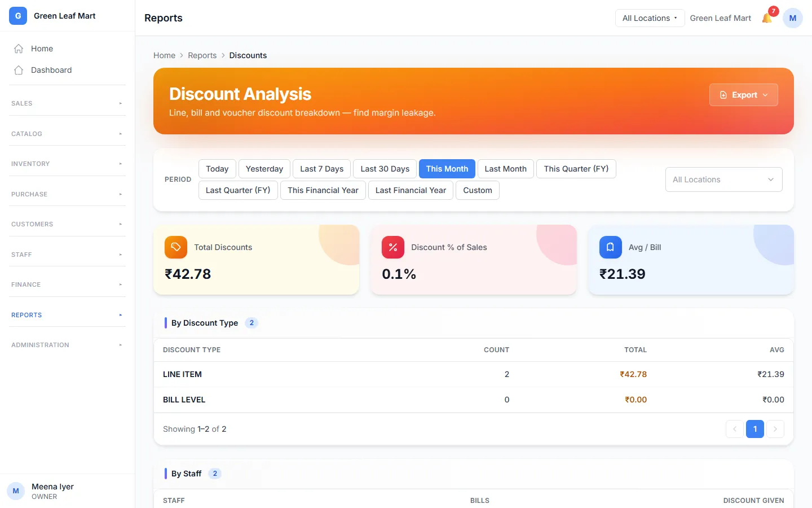This screenshot has height=508, width=812.
Task: Click the Avg / Bill icon
Action: [610, 247]
